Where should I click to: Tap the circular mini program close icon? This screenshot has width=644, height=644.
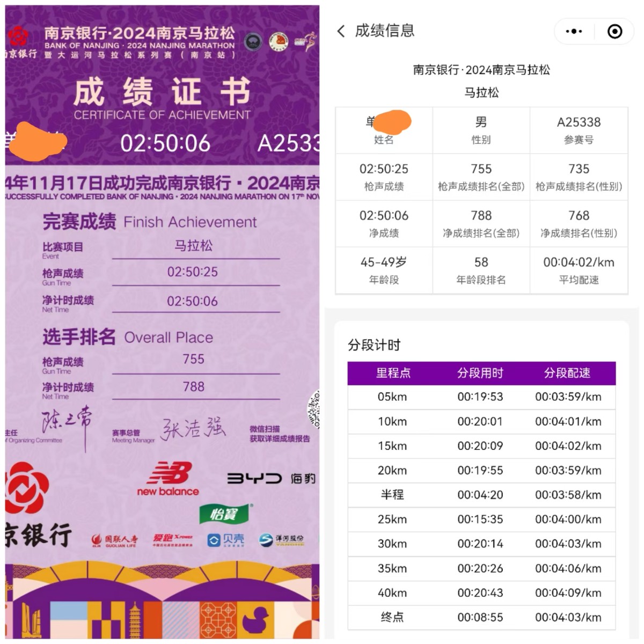pyautogui.click(x=614, y=31)
